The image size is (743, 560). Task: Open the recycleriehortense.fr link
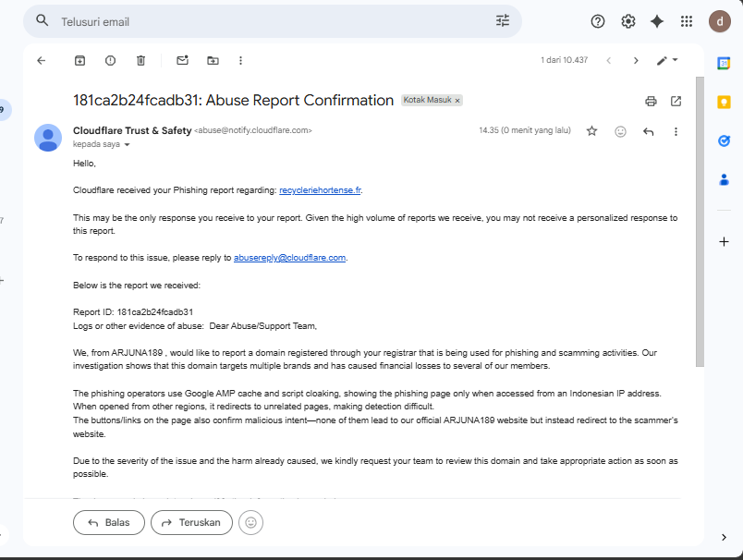tap(320, 190)
